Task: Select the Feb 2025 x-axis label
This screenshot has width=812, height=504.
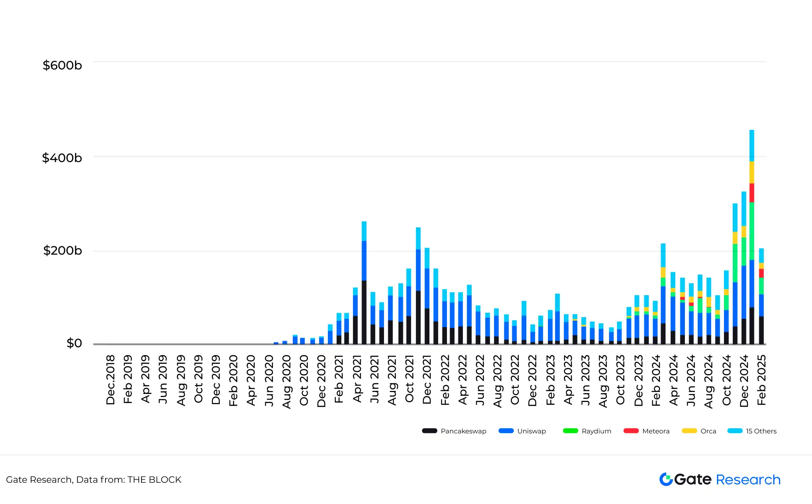Action: (x=762, y=380)
